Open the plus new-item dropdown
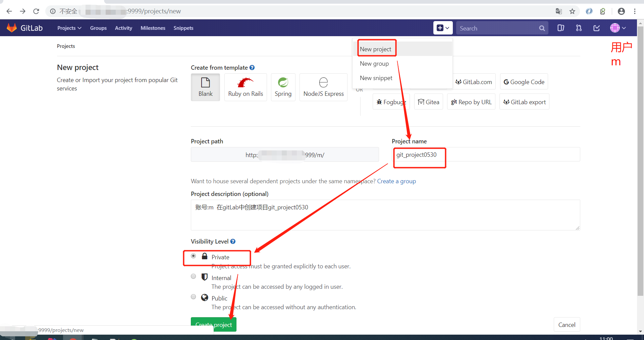This screenshot has width=644, height=340. point(443,28)
